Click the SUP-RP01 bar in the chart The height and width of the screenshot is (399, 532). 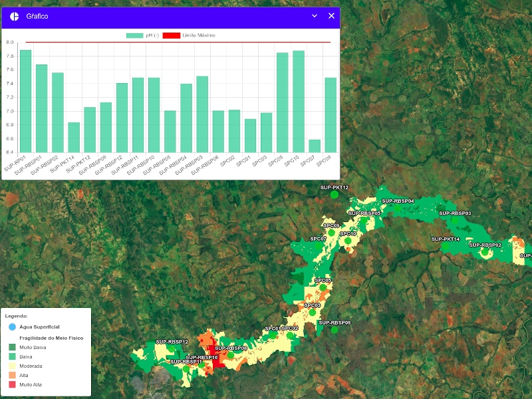[25, 101]
